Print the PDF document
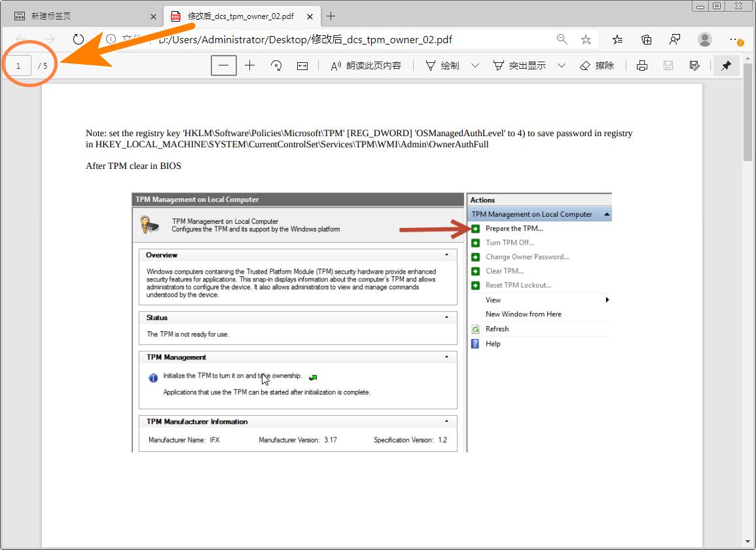The width and height of the screenshot is (756, 550). coord(641,65)
